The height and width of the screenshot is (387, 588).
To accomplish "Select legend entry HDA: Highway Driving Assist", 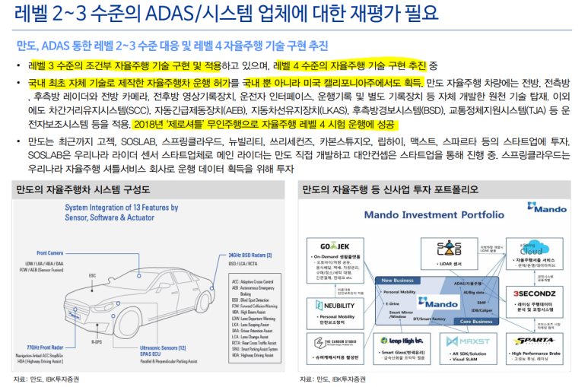I will 253,355.
